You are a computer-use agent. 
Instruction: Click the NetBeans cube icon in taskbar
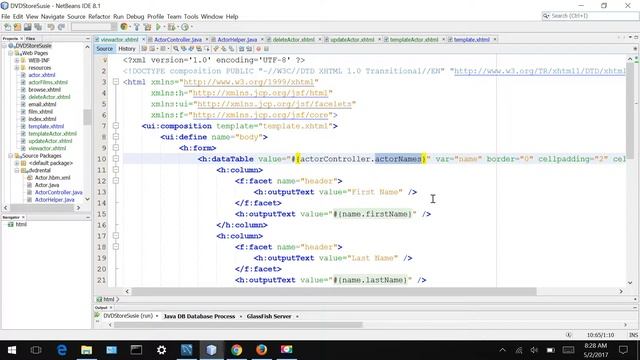point(211,350)
